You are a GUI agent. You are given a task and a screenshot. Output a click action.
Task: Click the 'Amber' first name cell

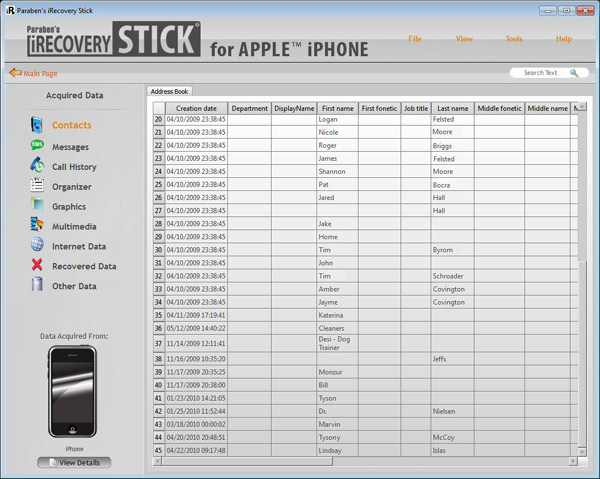(337, 289)
